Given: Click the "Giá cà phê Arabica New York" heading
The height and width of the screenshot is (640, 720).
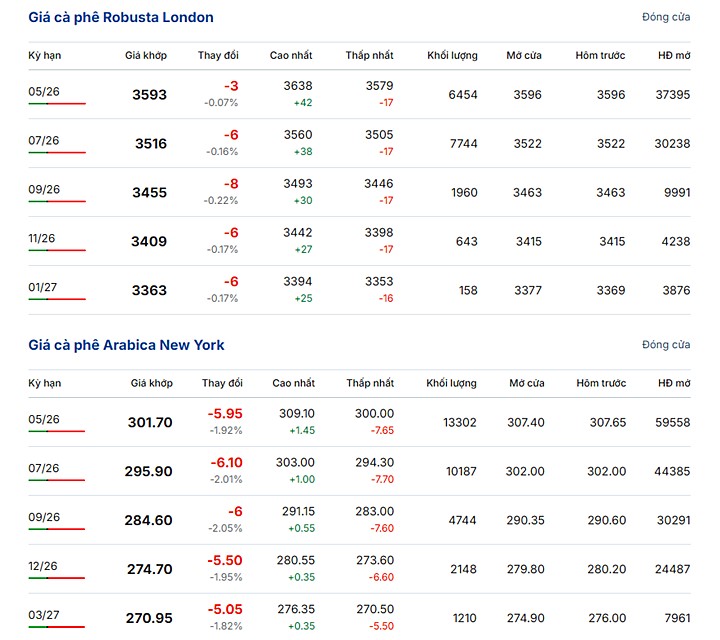Looking at the screenshot, I should (x=126, y=345).
